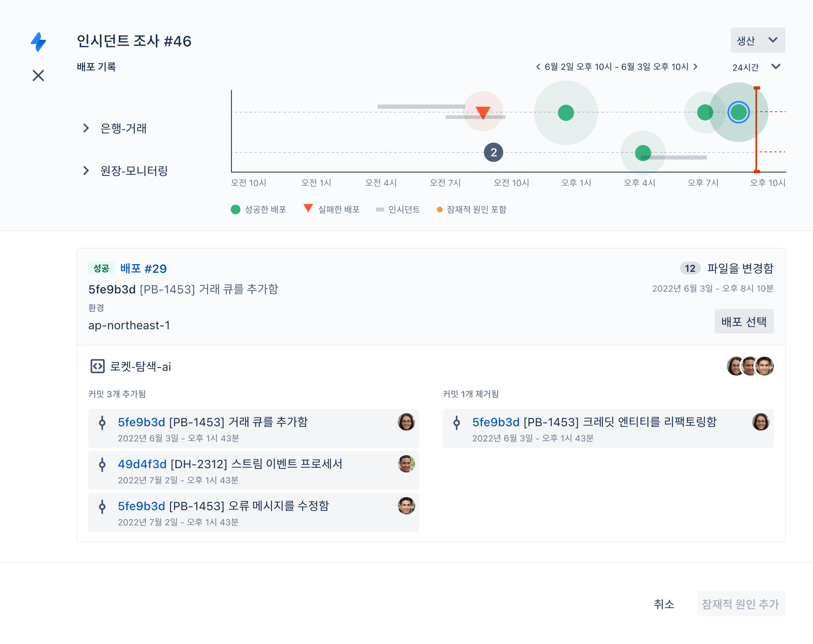
Task: Expand the 은행-거래 service row
Action: click(86, 128)
